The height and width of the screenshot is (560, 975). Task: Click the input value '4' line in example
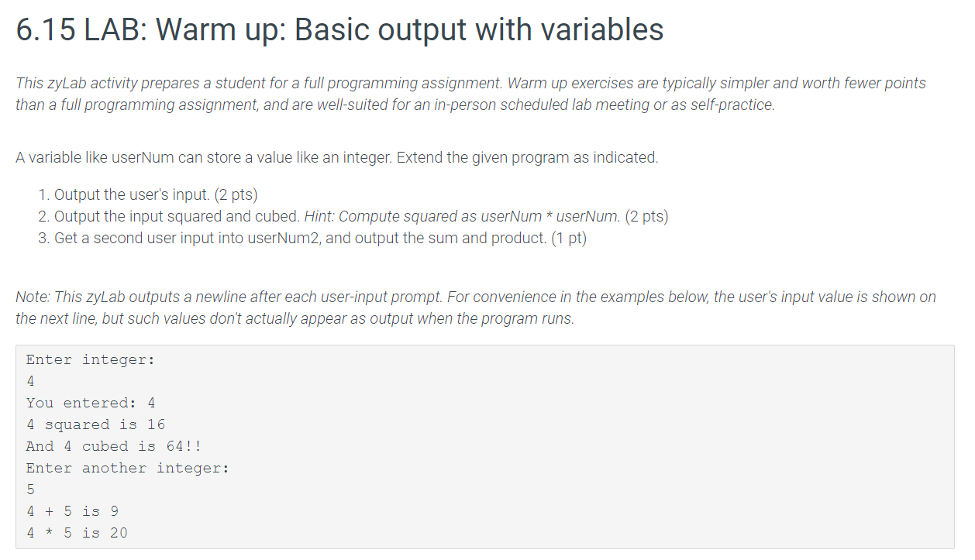point(30,381)
